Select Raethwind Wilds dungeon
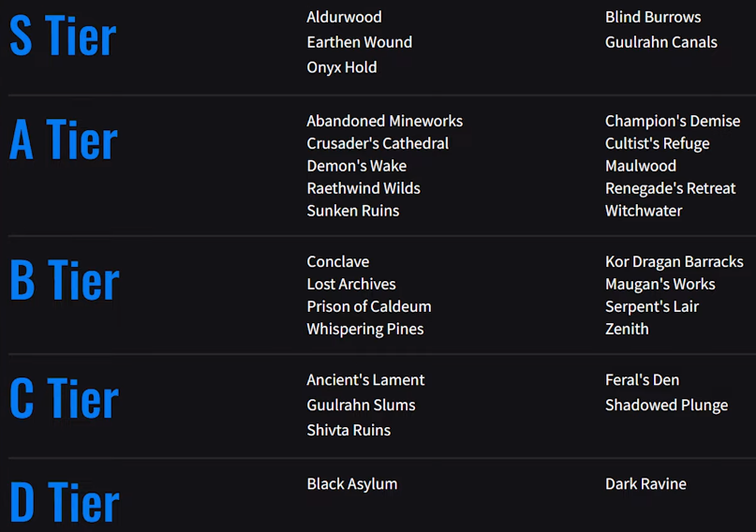Screen dimensions: 756x532 point(363,188)
